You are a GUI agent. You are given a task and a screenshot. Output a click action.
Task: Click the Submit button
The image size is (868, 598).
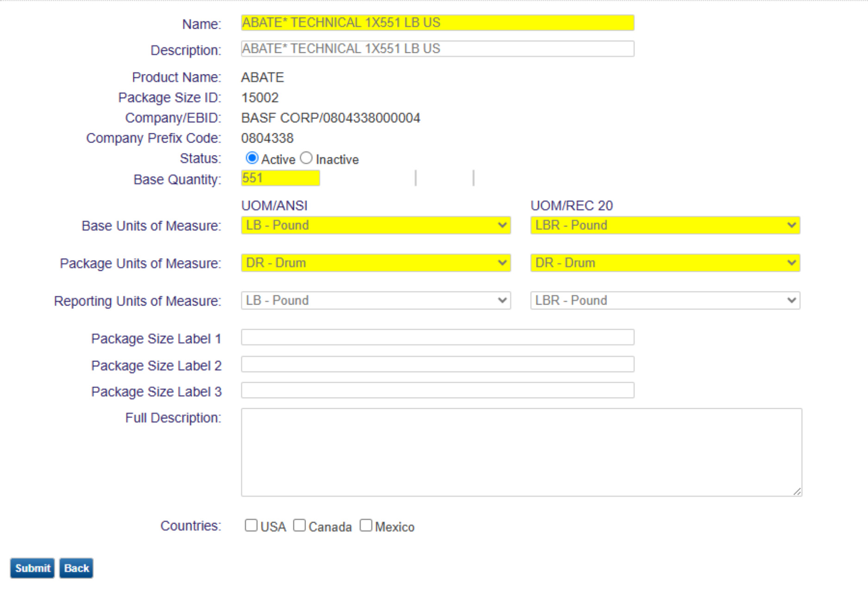[x=32, y=568]
